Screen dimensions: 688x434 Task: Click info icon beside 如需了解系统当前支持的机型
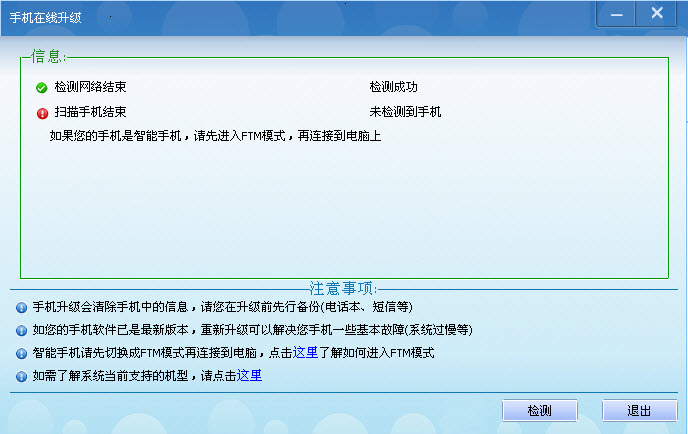click(22, 377)
